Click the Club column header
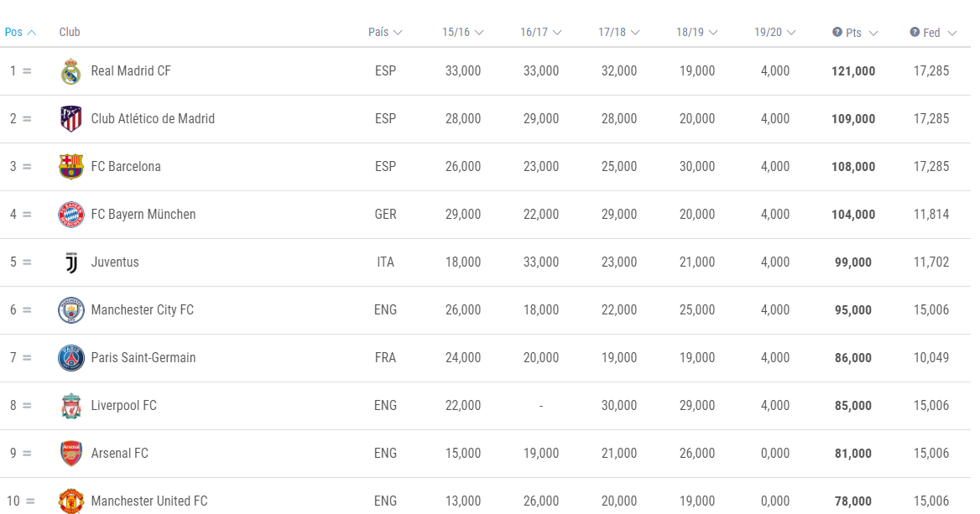980x514 pixels. [x=70, y=32]
